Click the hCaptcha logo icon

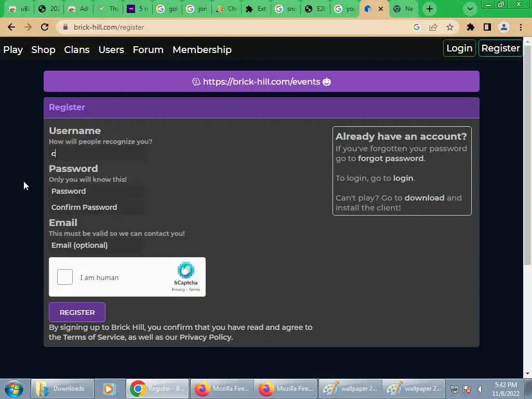185,270
